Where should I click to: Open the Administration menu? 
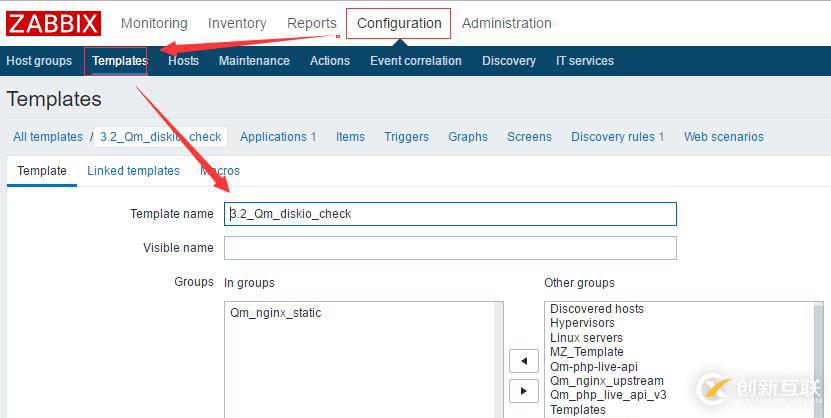507,23
